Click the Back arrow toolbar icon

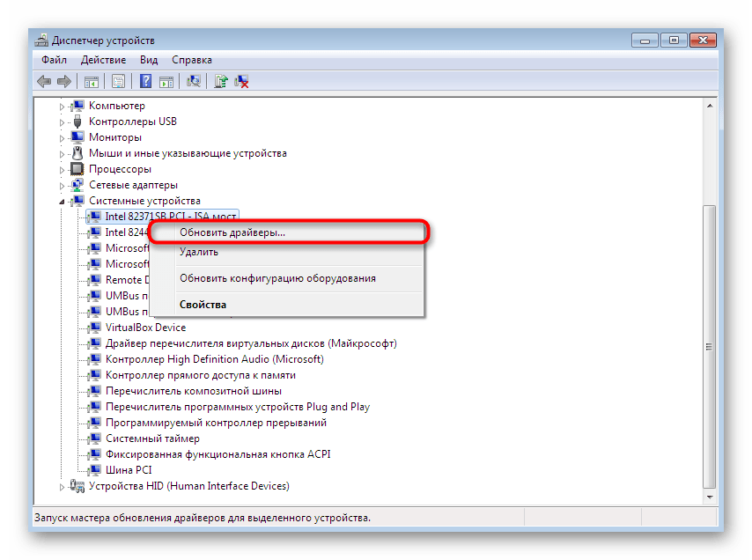click(44, 81)
